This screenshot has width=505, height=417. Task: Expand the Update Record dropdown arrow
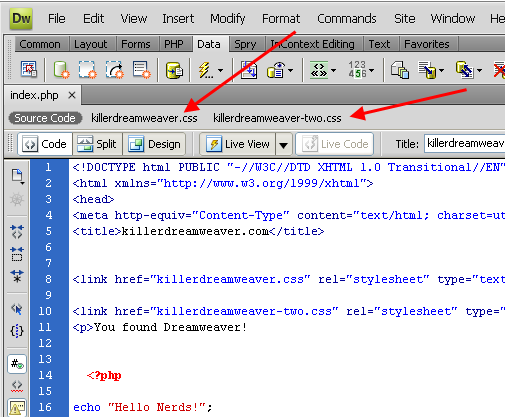(479, 71)
